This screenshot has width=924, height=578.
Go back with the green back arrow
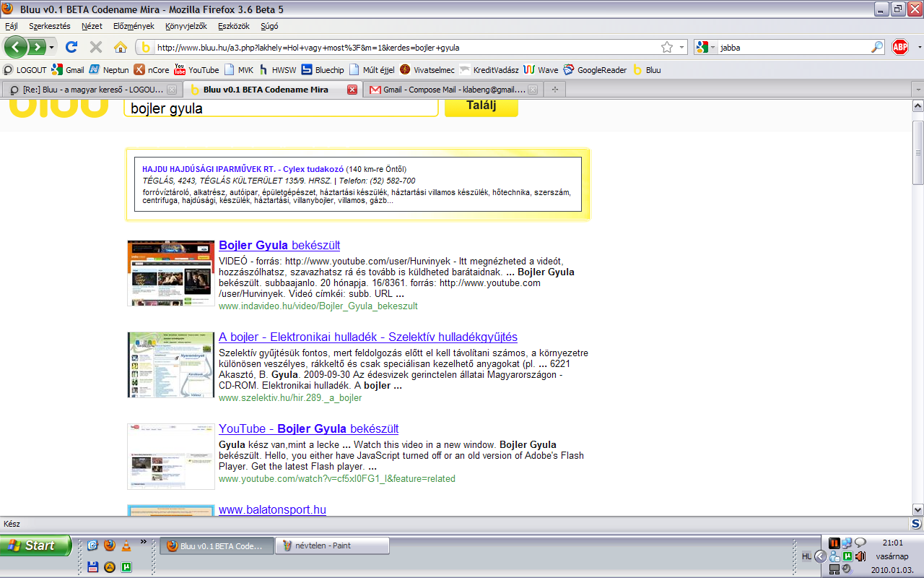coord(17,47)
